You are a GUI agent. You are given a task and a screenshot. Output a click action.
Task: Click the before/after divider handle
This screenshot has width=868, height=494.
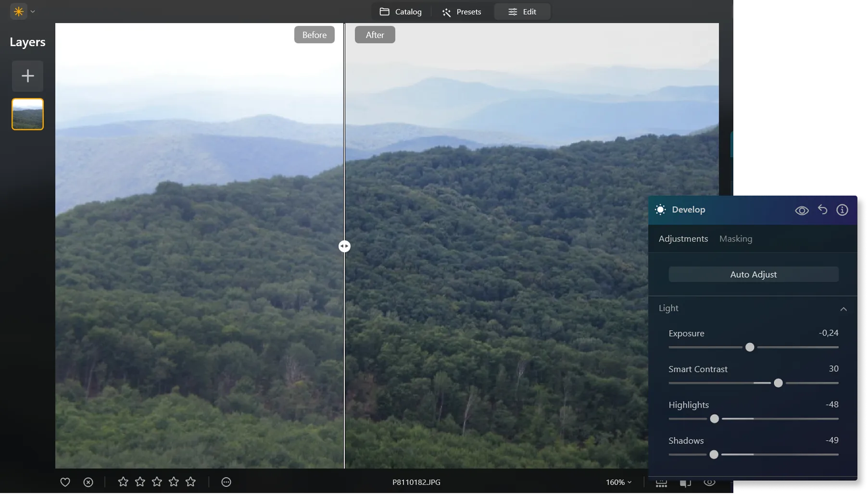[x=344, y=247]
